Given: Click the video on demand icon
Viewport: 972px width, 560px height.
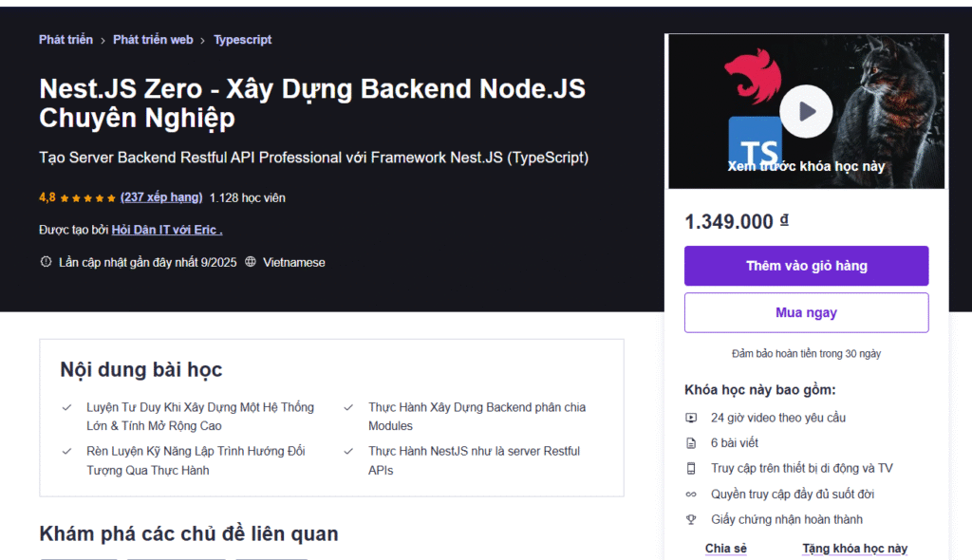Looking at the screenshot, I should coord(691,418).
